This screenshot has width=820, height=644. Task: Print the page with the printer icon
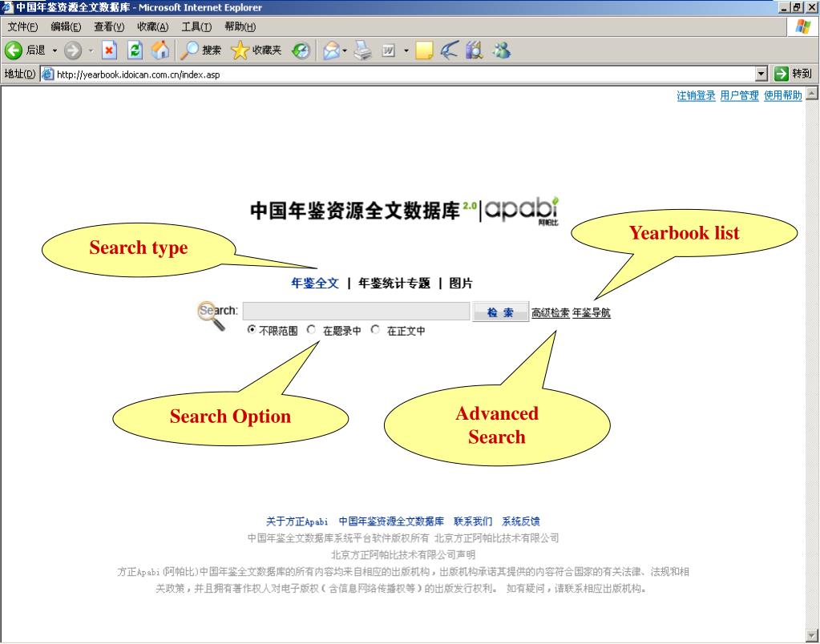(x=362, y=50)
